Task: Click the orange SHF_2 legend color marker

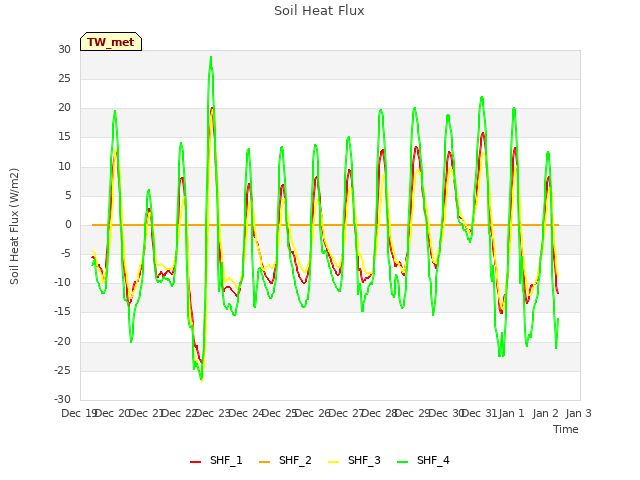Action: click(264, 462)
